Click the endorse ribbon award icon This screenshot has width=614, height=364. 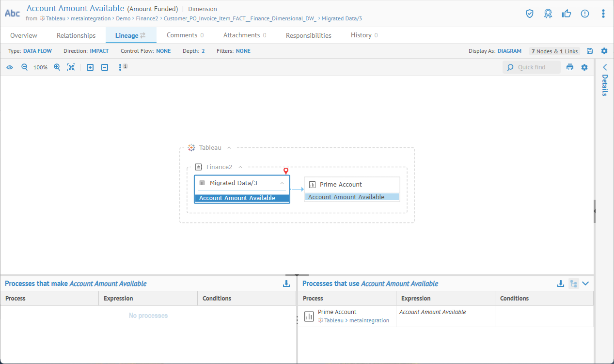coord(548,14)
